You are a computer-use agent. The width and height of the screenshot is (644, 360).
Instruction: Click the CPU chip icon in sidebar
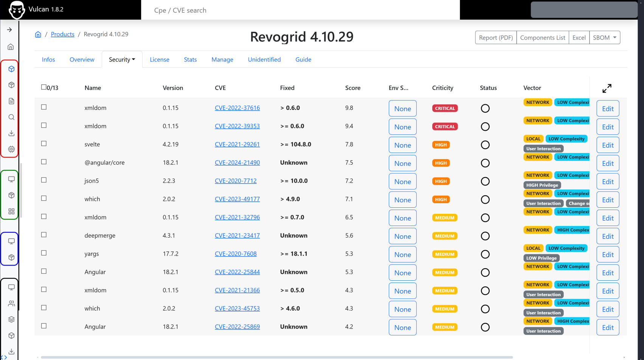click(11, 149)
